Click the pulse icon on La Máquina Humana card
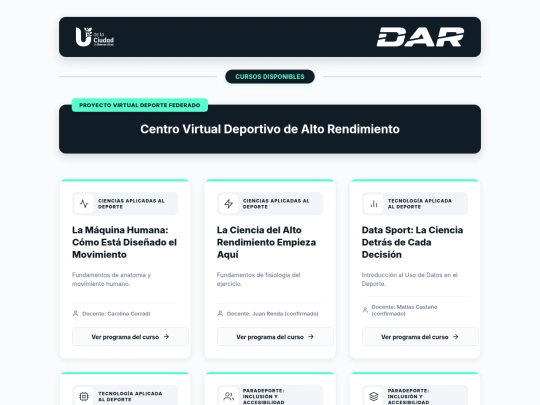Viewport: 540px width, 405px height. coord(84,204)
